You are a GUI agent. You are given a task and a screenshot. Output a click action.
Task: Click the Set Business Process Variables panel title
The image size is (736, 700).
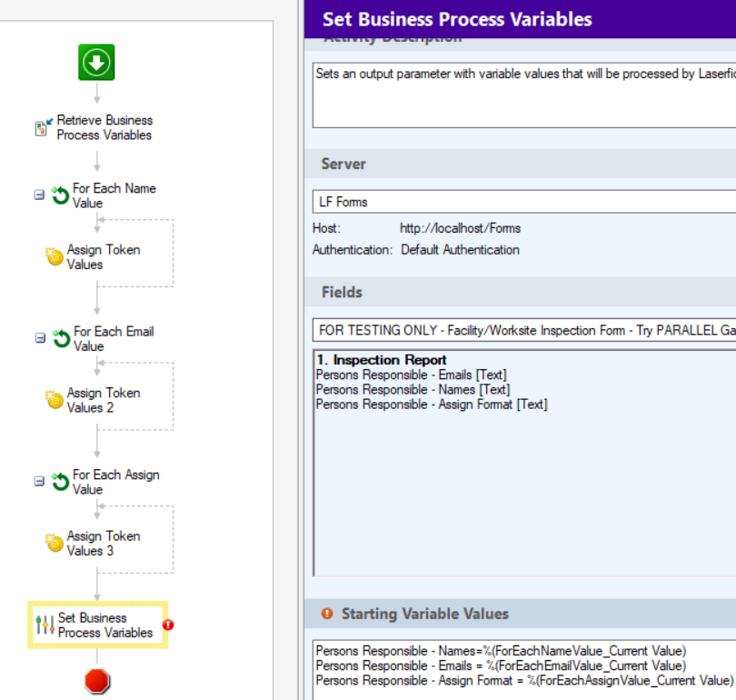click(x=457, y=19)
